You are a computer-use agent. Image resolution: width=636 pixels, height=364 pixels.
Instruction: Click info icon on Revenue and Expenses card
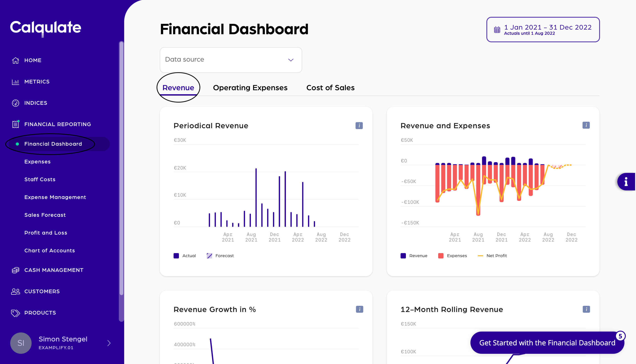[x=586, y=125]
